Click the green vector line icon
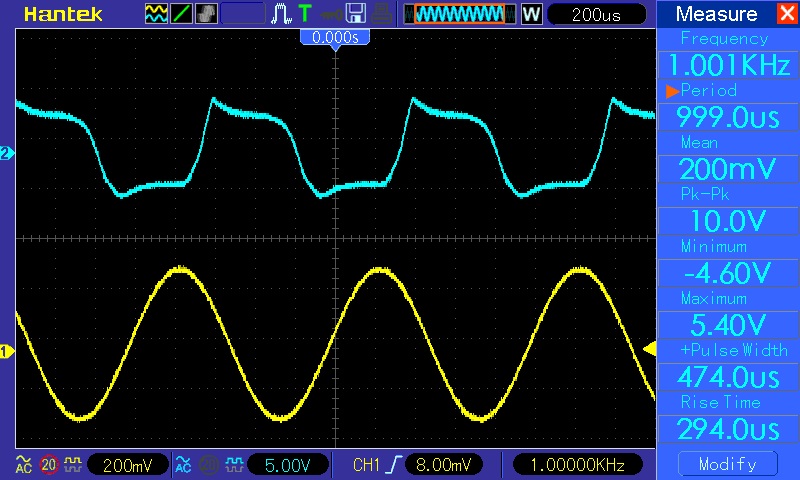This screenshot has width=800, height=480. (x=181, y=14)
